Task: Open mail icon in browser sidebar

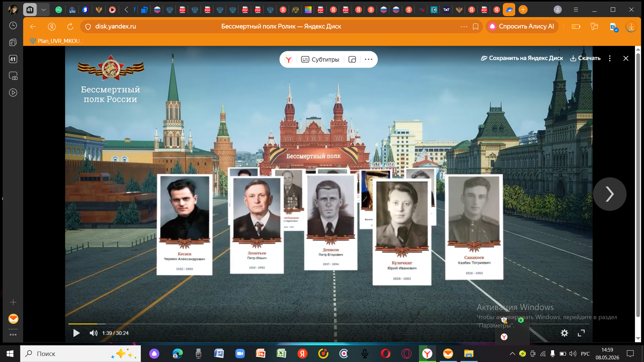Action: [x=13, y=319]
